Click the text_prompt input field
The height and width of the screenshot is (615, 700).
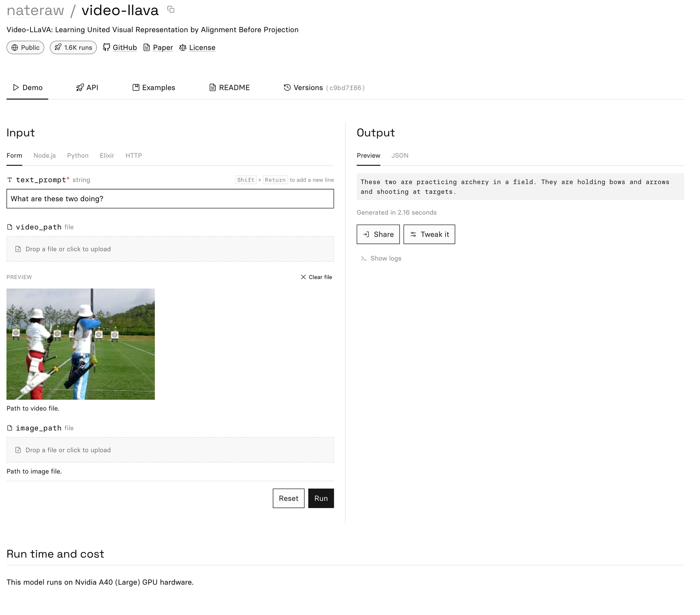click(x=170, y=199)
